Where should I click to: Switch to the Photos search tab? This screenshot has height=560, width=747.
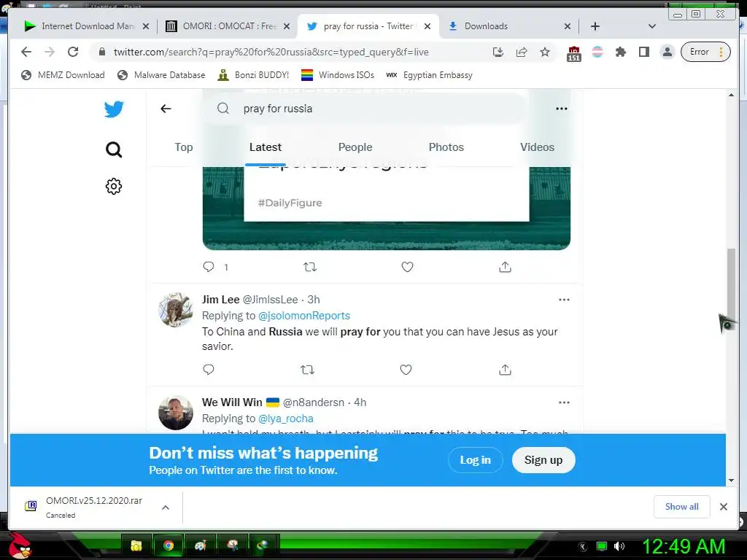click(x=446, y=147)
